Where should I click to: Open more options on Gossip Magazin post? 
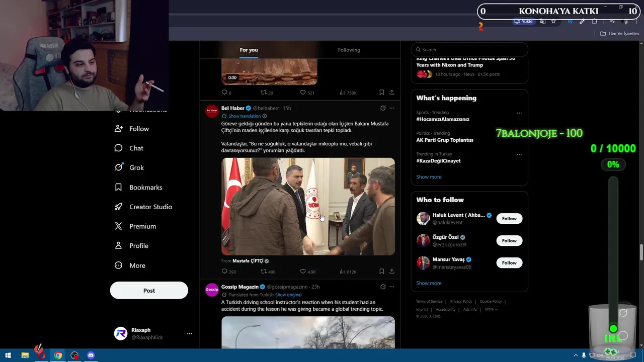tap(391, 287)
